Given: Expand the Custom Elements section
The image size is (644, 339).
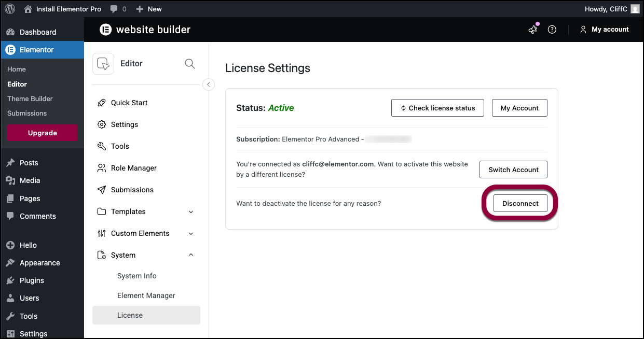Looking at the screenshot, I should coord(191,233).
